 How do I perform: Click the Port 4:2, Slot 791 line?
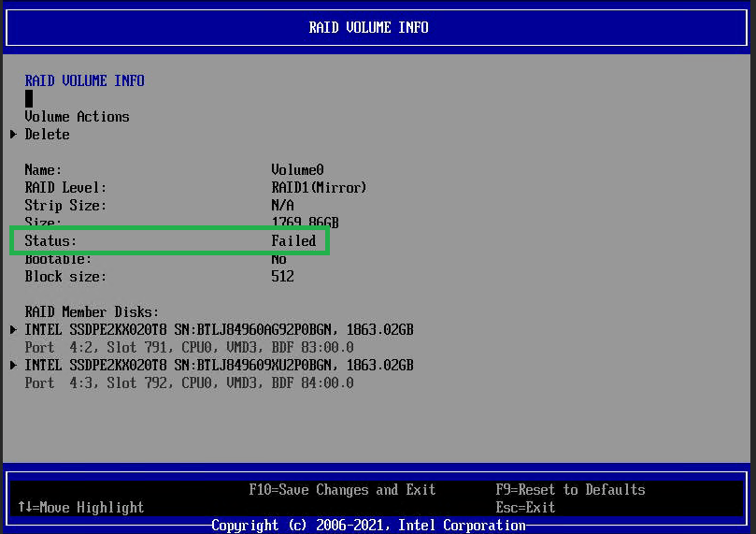pyautogui.click(x=189, y=347)
